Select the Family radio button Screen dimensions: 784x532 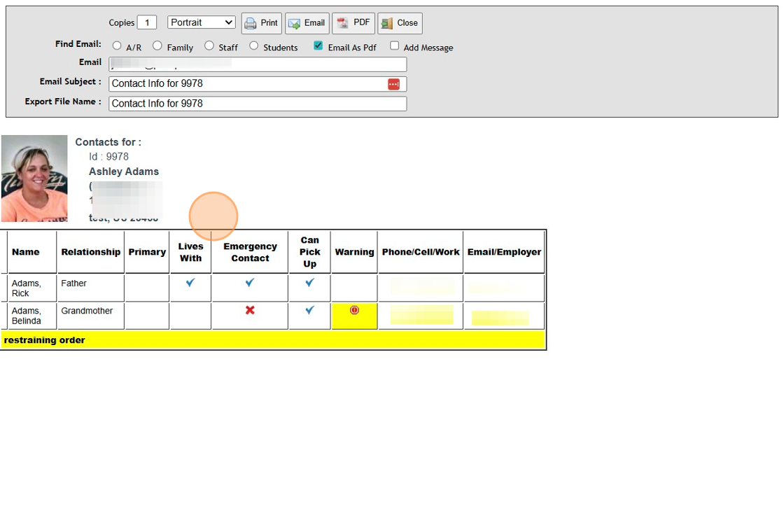click(x=157, y=45)
